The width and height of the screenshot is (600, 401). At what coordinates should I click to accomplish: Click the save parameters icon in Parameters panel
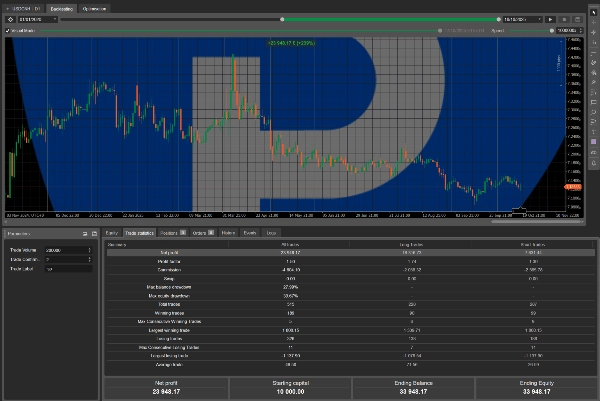pyautogui.click(x=93, y=233)
